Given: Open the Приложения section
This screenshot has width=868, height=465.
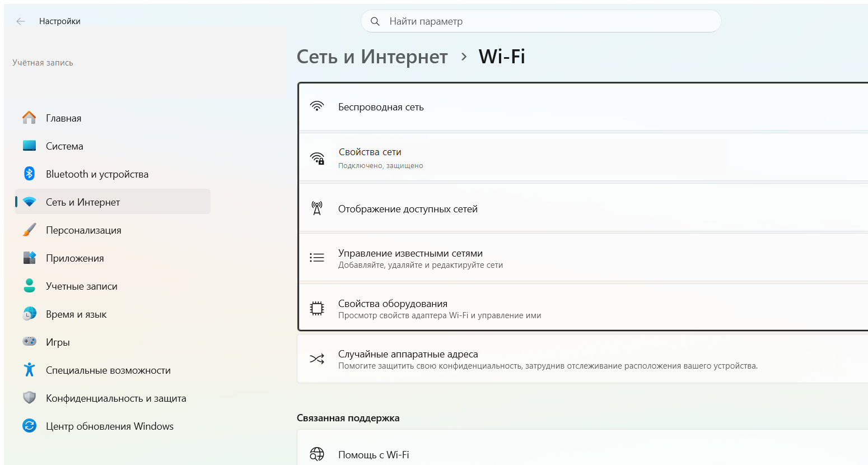Looking at the screenshot, I should click(x=113, y=258).
